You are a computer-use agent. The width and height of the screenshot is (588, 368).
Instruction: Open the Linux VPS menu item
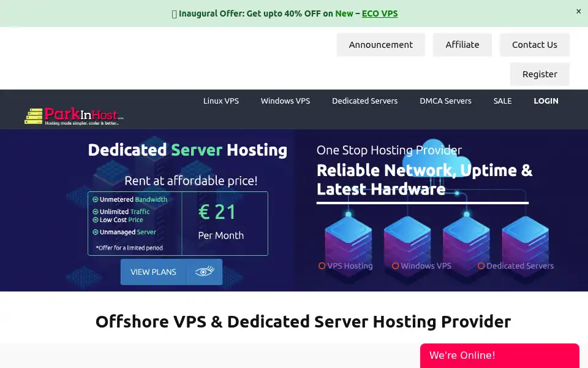221,101
